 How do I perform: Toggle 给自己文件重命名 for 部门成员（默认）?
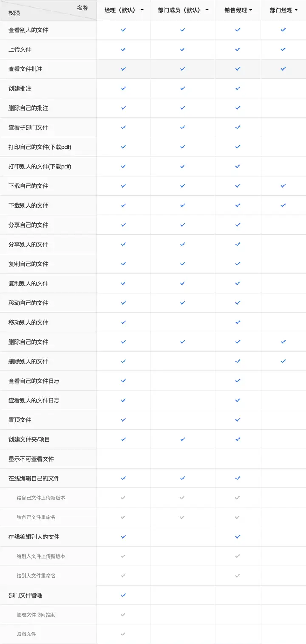[x=182, y=517]
